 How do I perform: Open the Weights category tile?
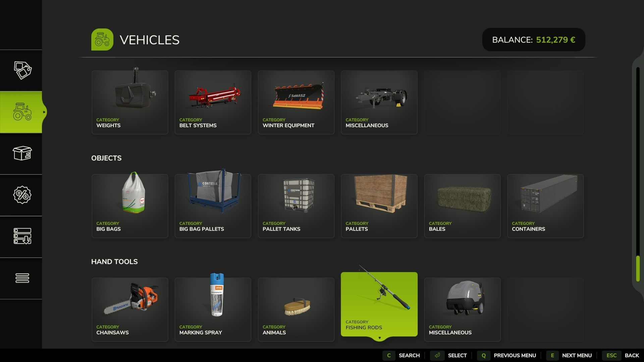tap(130, 102)
